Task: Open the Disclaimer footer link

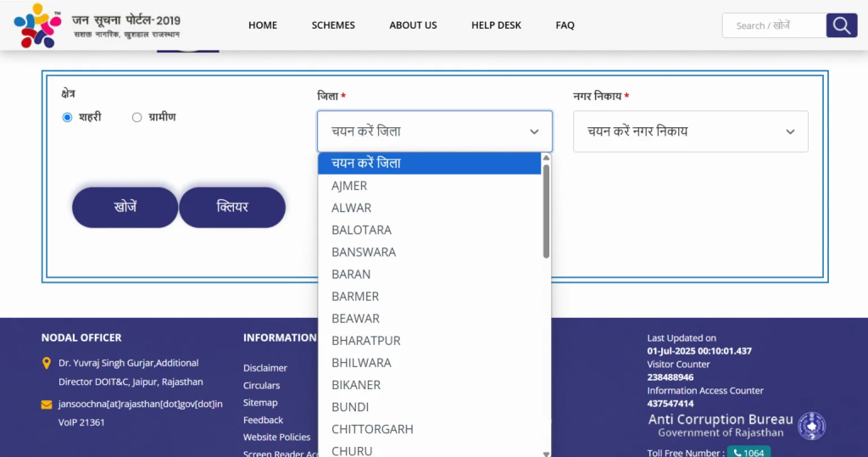Action: click(x=265, y=368)
